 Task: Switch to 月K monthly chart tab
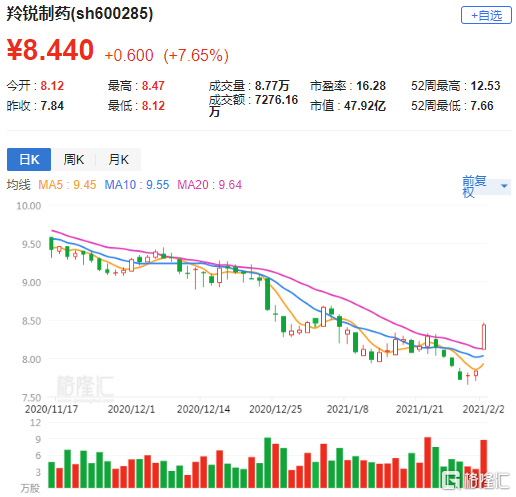pos(118,159)
